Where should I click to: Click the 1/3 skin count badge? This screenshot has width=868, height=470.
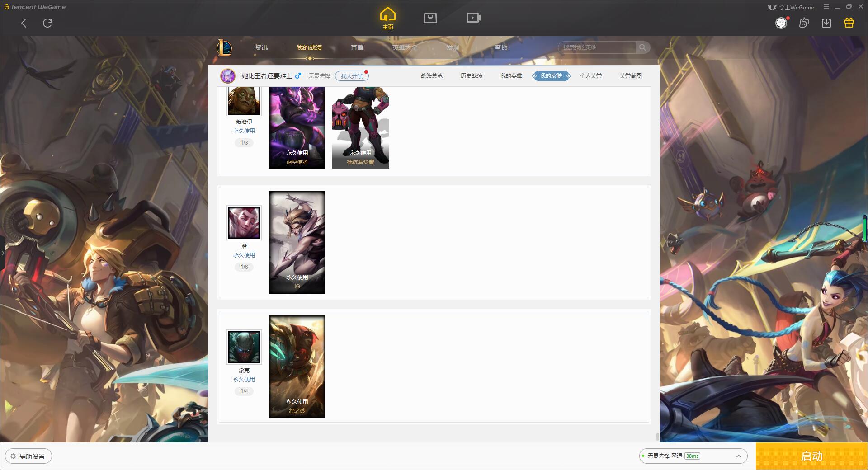pos(244,143)
